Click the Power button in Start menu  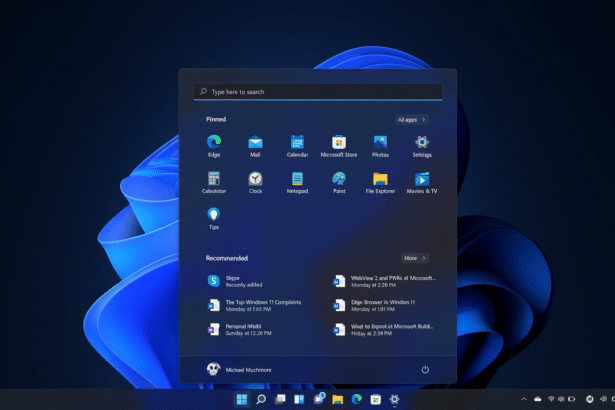[x=425, y=370]
